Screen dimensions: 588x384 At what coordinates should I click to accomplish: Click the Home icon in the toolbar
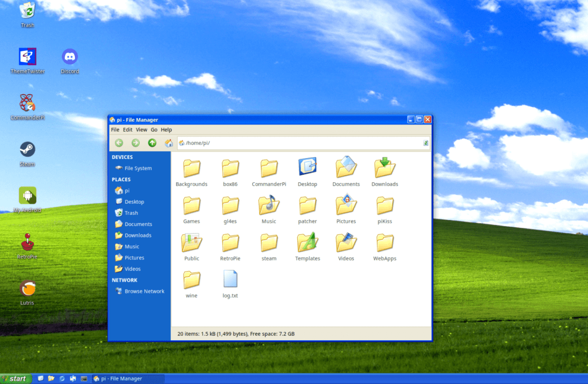point(168,143)
